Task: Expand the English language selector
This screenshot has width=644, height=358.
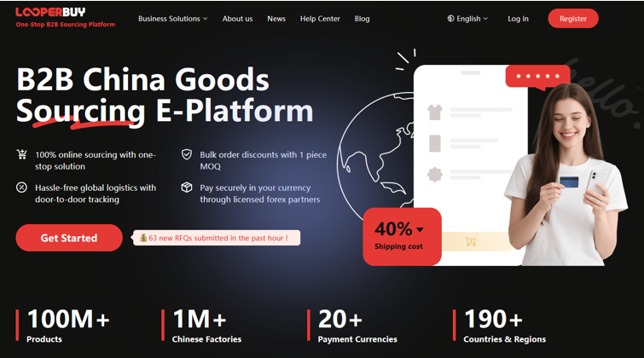Action: coord(467,19)
